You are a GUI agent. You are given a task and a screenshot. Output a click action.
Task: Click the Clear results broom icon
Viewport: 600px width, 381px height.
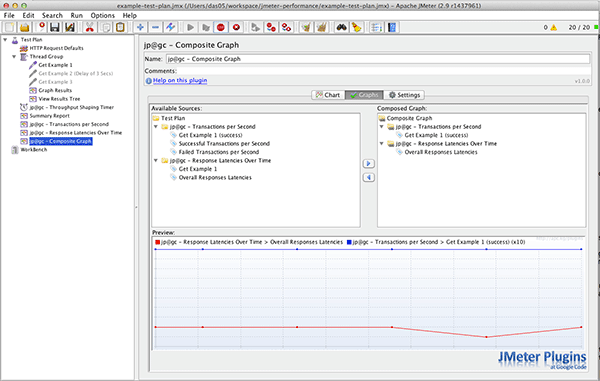point(306,27)
